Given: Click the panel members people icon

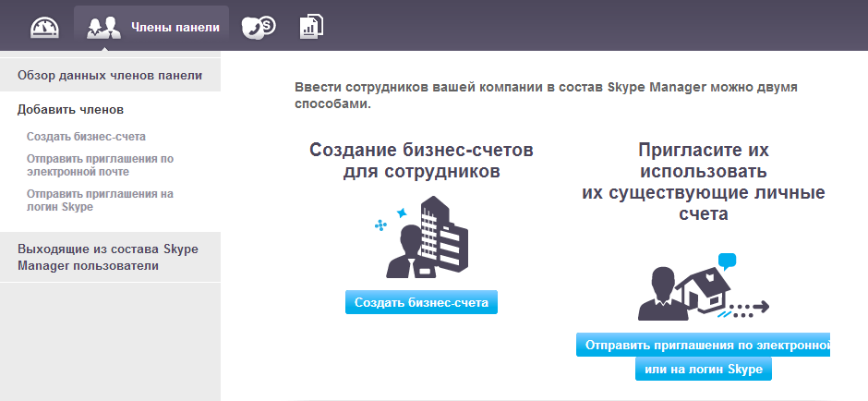Looking at the screenshot, I should (x=103, y=28).
